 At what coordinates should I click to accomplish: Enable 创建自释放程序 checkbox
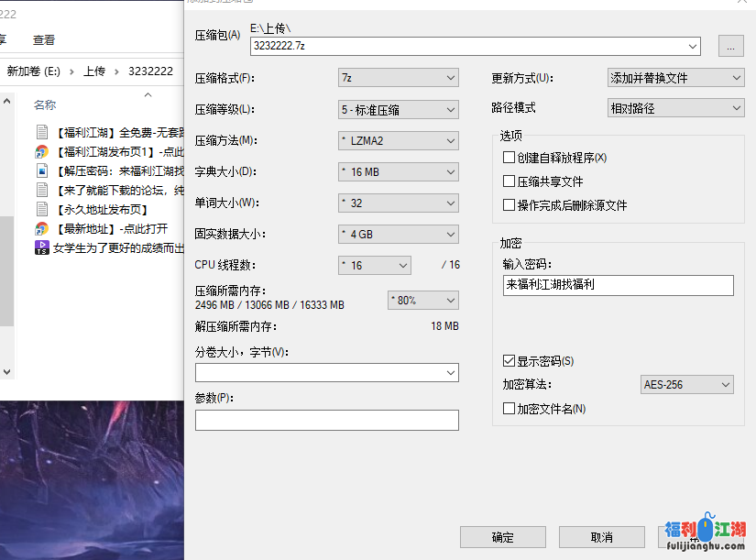(509, 158)
